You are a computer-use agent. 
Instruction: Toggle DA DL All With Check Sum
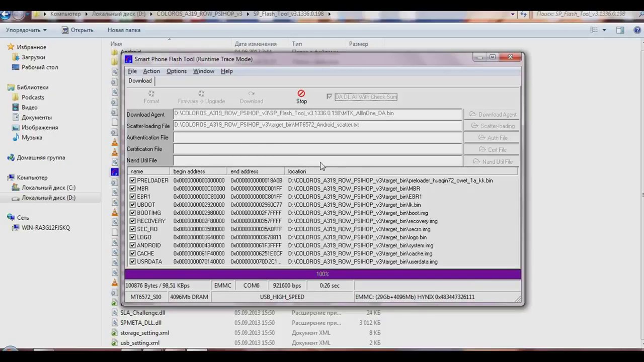click(329, 97)
